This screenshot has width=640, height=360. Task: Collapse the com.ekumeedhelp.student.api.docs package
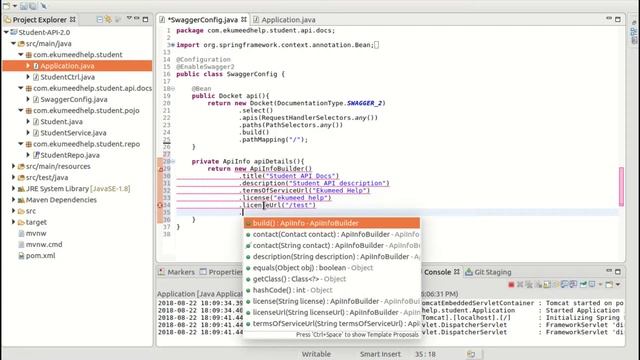pos(21,88)
